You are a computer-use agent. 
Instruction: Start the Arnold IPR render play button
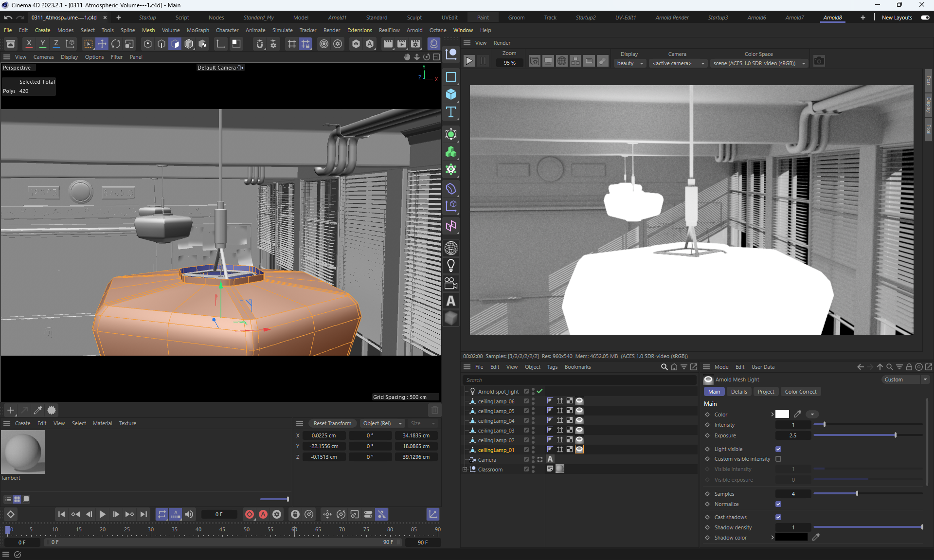[469, 61]
